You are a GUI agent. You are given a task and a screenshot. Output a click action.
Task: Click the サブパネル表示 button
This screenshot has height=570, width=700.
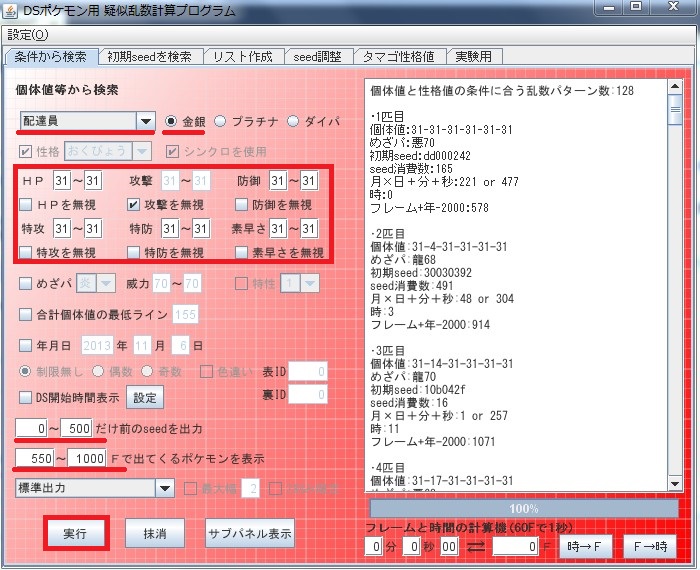pos(250,533)
